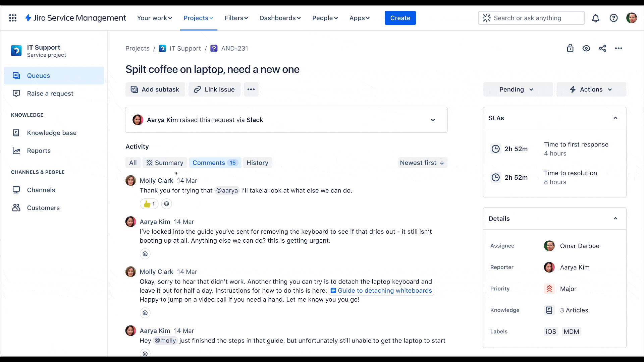The width and height of the screenshot is (644, 362).
Task: Click the Search or ask anything field
Action: 531,18
